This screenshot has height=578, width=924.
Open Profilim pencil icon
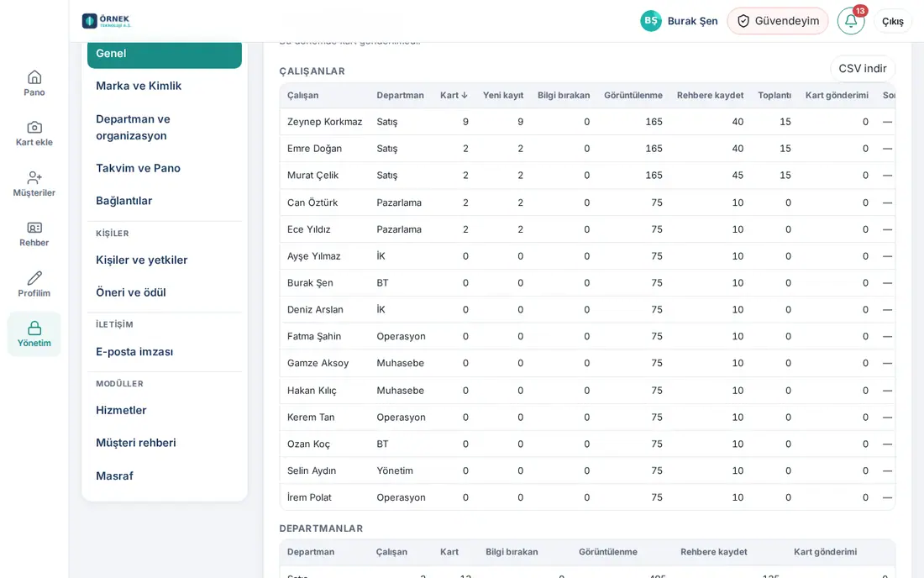pos(34,278)
